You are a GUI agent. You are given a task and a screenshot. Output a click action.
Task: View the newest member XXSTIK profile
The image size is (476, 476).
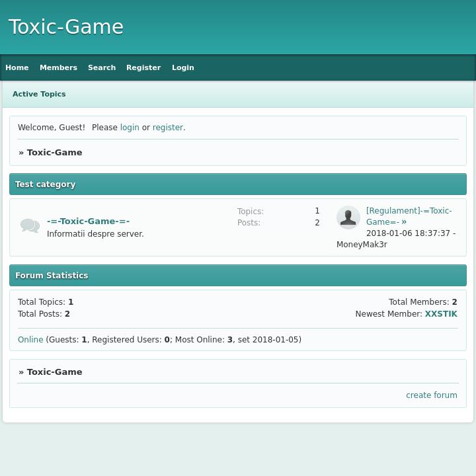[x=440, y=314]
